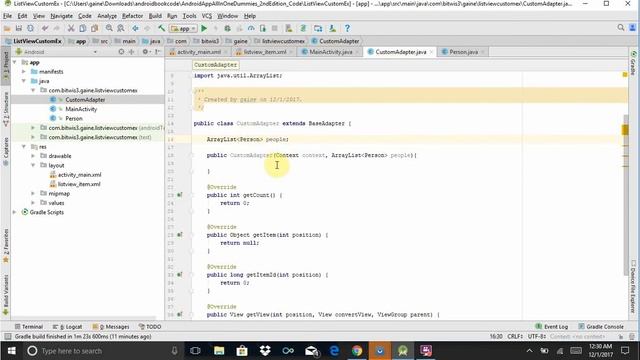Viewport: 640px width, 360px height.
Task: Expand the androidTest package node
Action: 33,128
